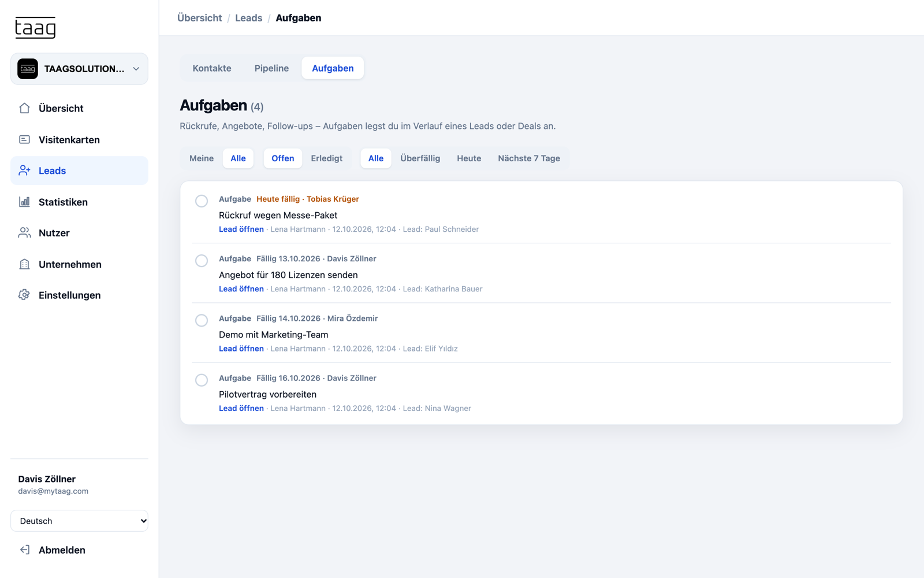Viewport: 924px width, 578px height.
Task: Tick the 'Pilotvertrag vorbereiten' task circle
Action: (x=202, y=380)
